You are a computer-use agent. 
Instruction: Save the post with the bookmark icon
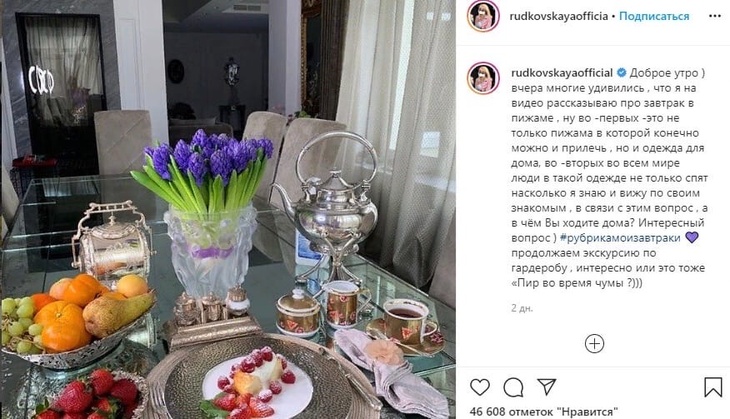pyautogui.click(x=713, y=387)
